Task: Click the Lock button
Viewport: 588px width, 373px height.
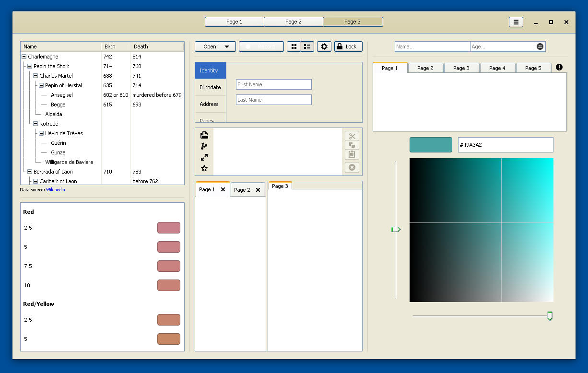Action: click(348, 47)
